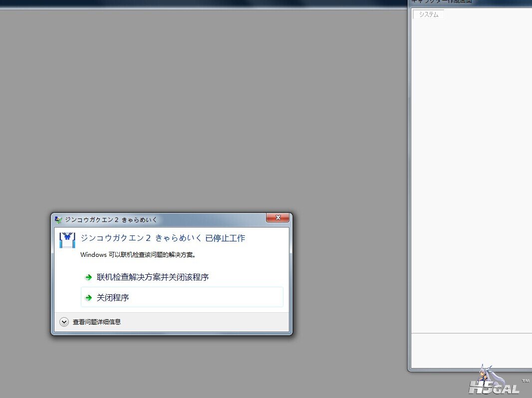Click the dialog title bar program icon
The height and width of the screenshot is (398, 532).
point(58,219)
